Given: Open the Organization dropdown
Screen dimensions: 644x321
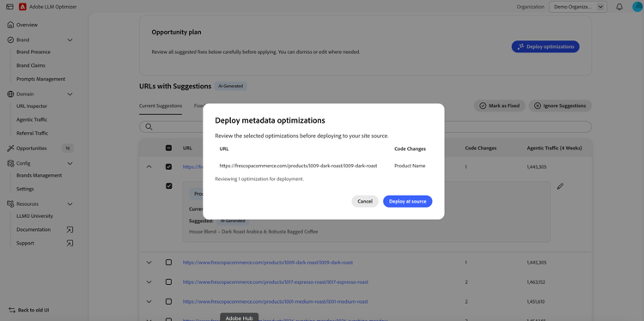Looking at the screenshot, I should (578, 7).
